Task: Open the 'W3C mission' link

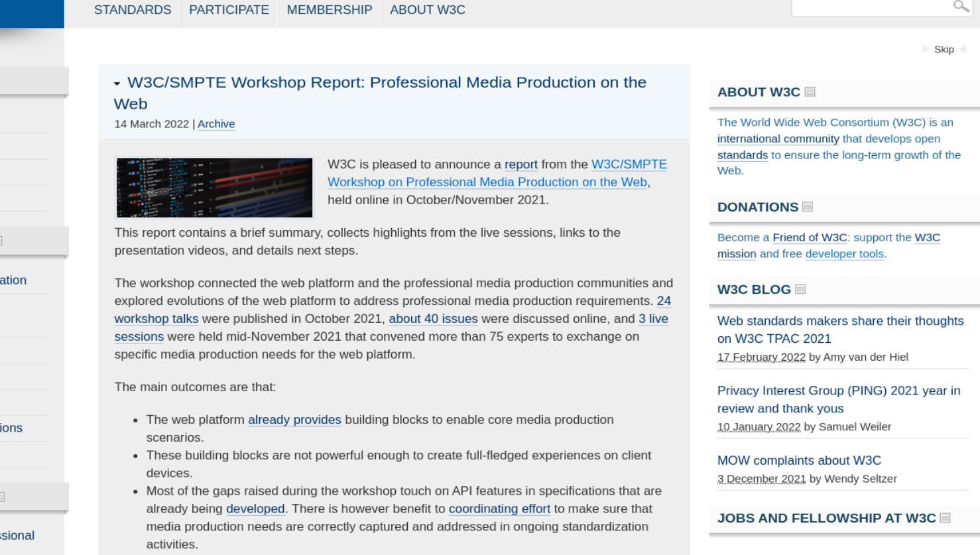Action: coord(829,245)
